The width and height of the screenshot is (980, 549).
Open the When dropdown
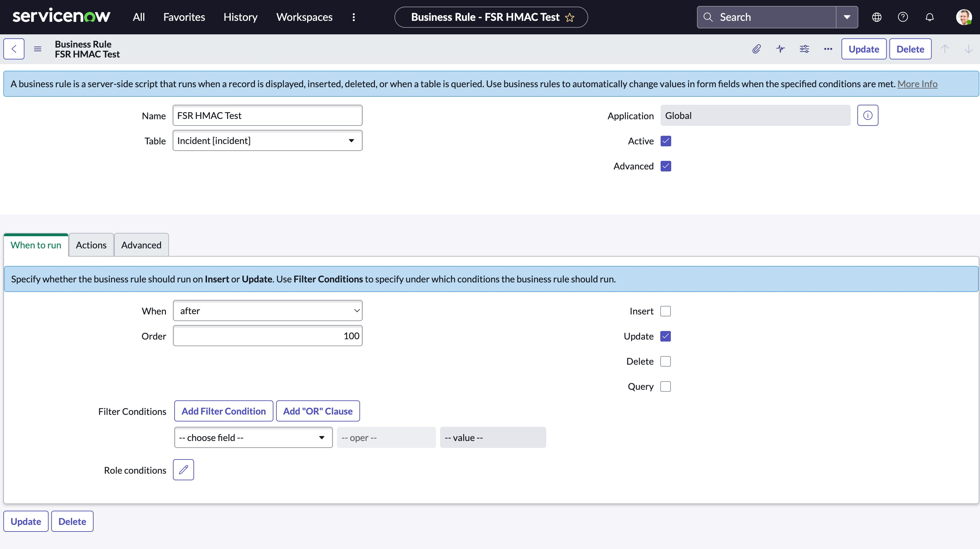[267, 311]
